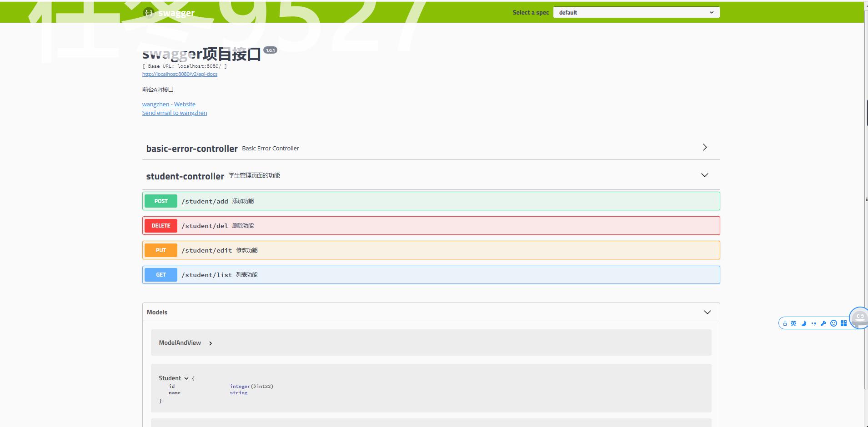The height and width of the screenshot is (427, 868).
Task: Open the wangzhen - Website link
Action: pyautogui.click(x=169, y=104)
